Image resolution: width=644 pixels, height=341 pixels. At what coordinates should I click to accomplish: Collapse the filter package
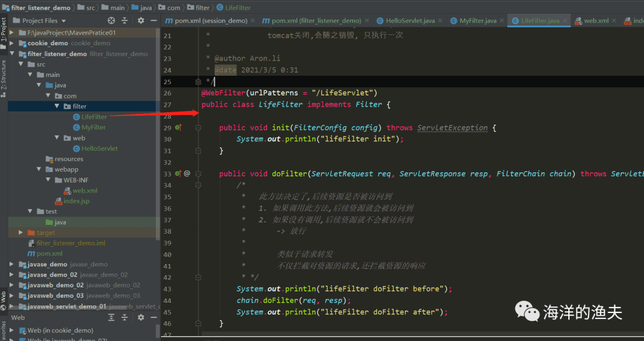pyautogui.click(x=57, y=106)
